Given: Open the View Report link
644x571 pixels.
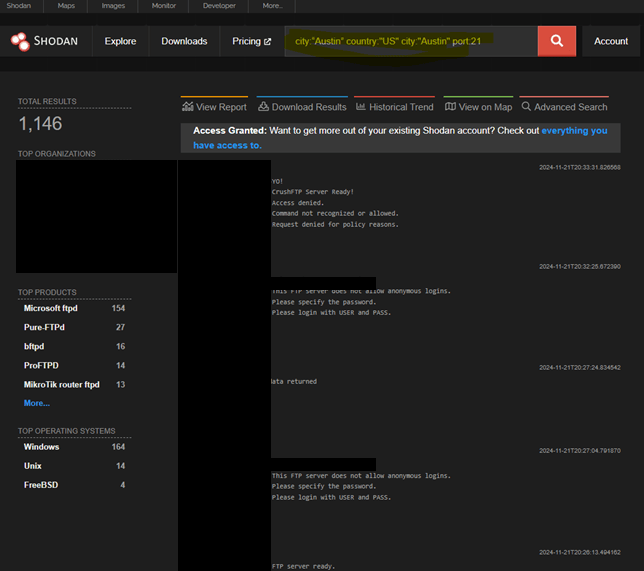Looking at the screenshot, I should [x=214, y=107].
